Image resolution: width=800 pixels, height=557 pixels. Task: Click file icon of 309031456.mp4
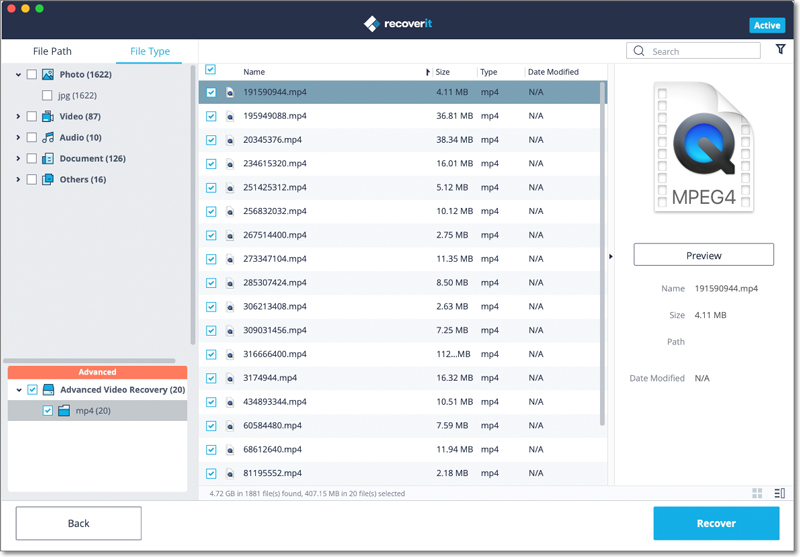coord(230,331)
